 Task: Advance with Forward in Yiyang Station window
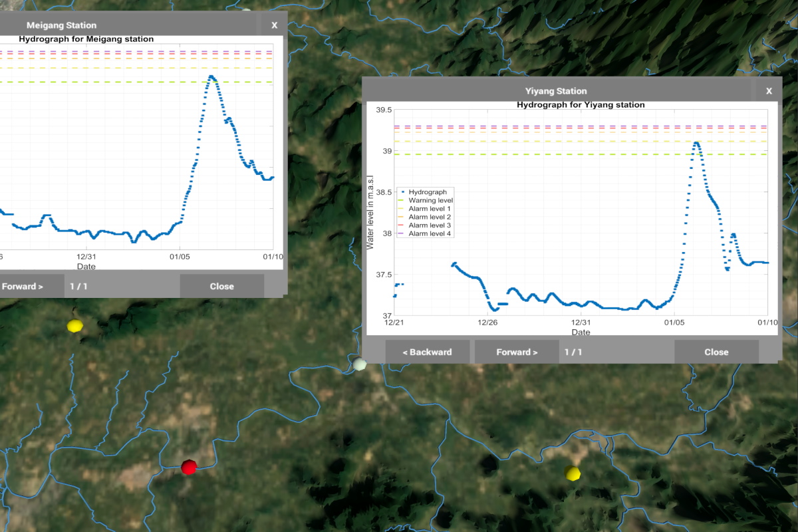click(x=517, y=352)
